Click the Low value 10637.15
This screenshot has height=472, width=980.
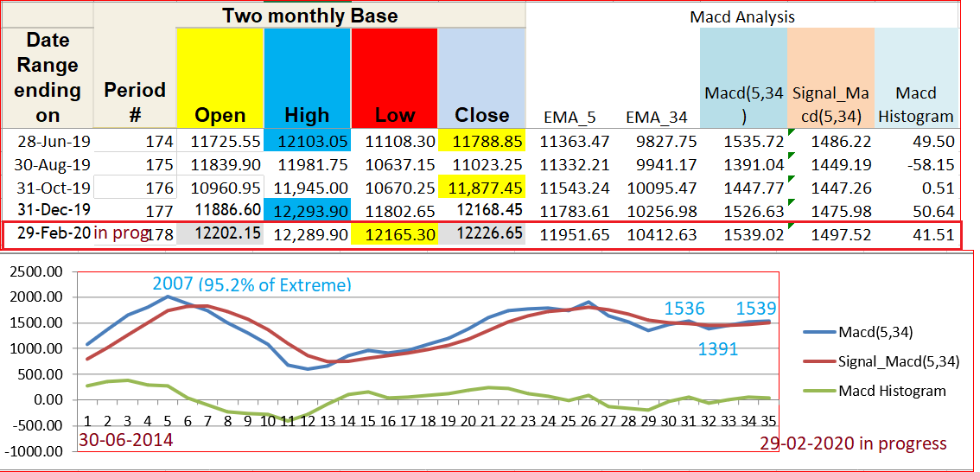click(x=394, y=165)
